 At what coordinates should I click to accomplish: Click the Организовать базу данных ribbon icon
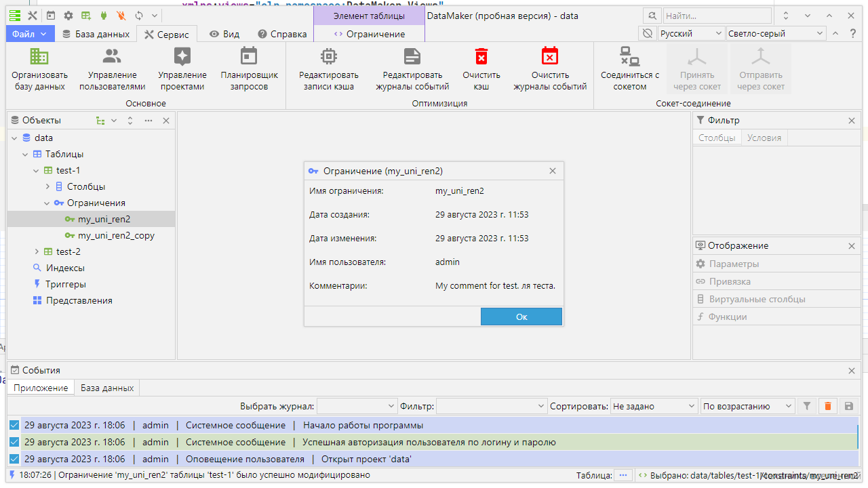tap(39, 56)
